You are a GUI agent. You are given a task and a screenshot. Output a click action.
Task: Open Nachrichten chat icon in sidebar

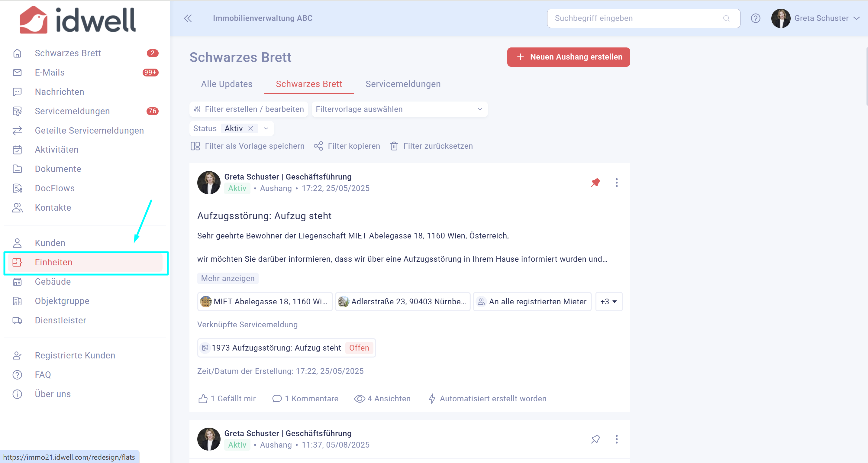[17, 92]
